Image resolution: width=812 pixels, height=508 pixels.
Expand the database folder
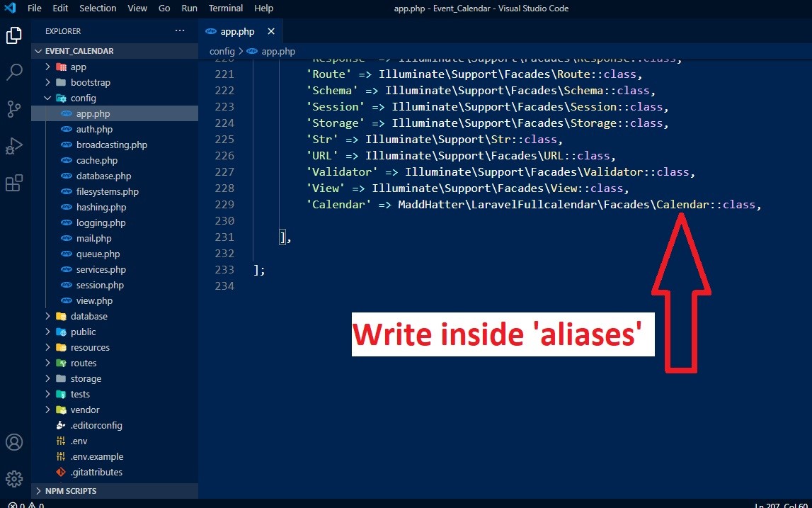[x=88, y=316]
